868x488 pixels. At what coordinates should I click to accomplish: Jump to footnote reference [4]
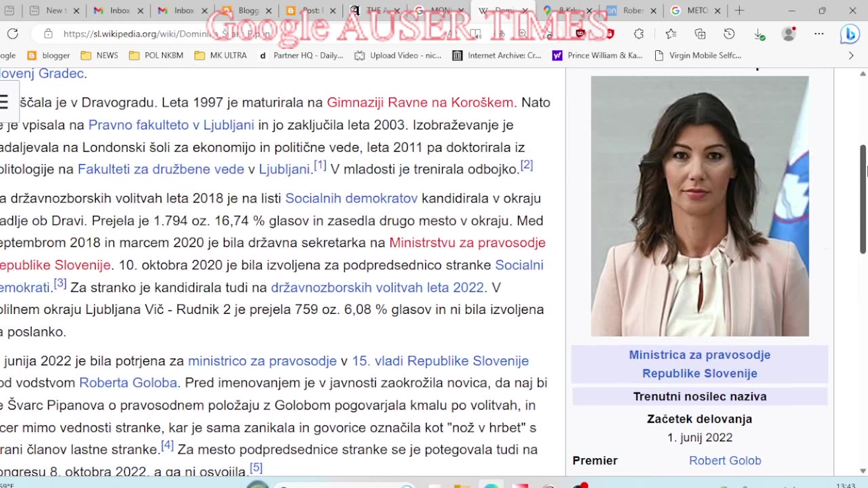coord(167,445)
